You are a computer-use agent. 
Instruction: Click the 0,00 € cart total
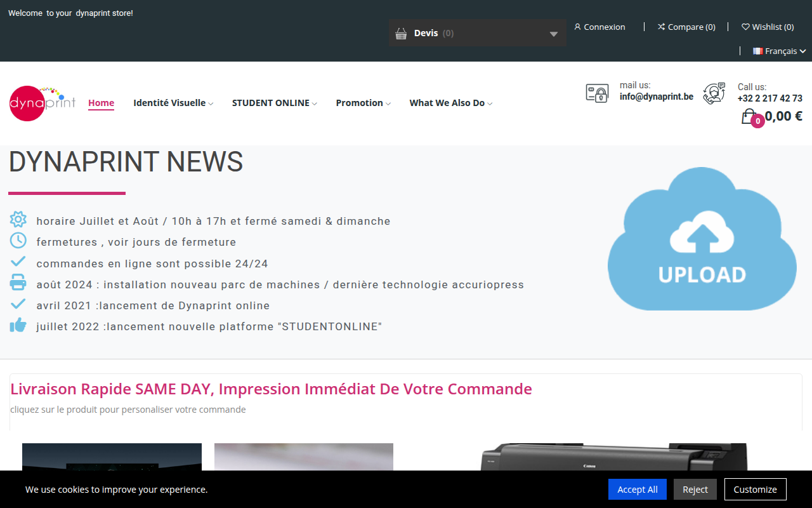pos(783,116)
